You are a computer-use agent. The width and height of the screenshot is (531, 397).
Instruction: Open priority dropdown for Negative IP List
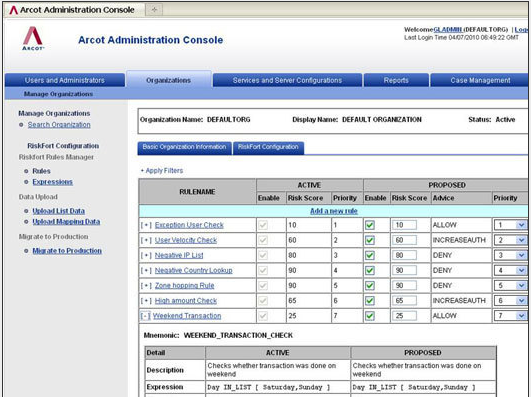click(510, 255)
